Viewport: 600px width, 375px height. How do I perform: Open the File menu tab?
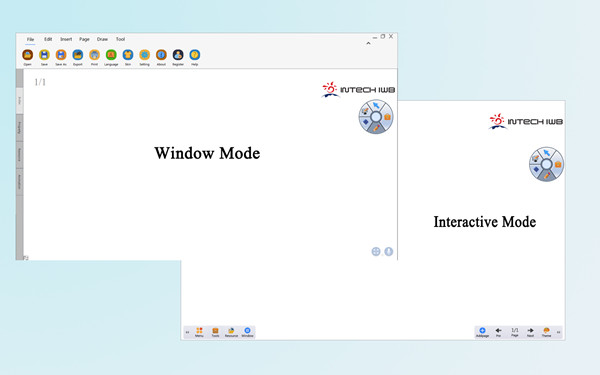pos(30,39)
